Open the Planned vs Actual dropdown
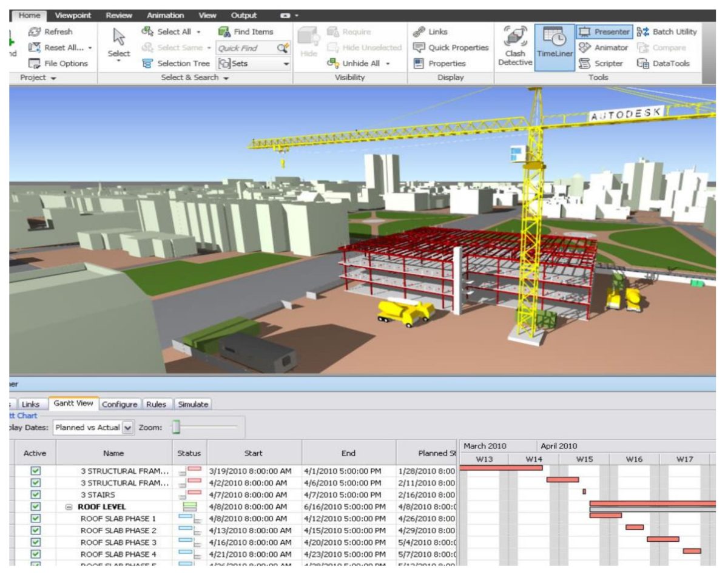Screen dimensions: 728x577 click(127, 428)
